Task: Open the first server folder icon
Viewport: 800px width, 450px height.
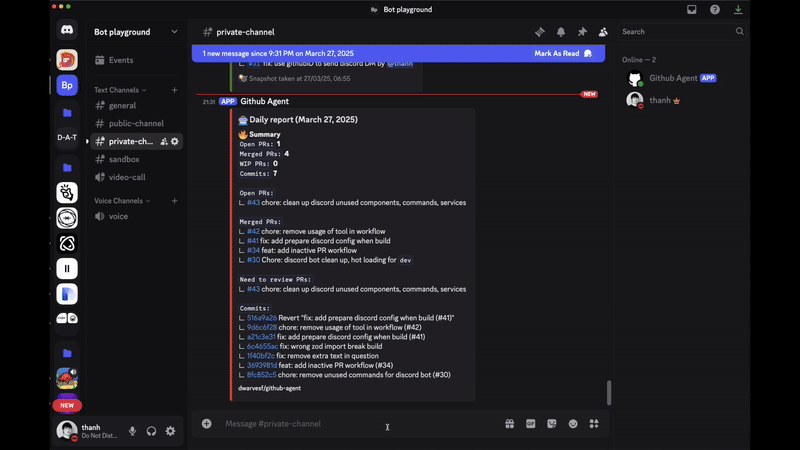Action: [x=67, y=113]
